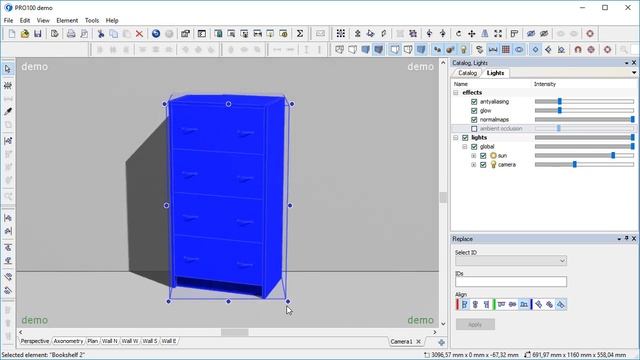Click the first align icon after blue bar
This screenshot has width=640, height=360.
coord(538,304)
